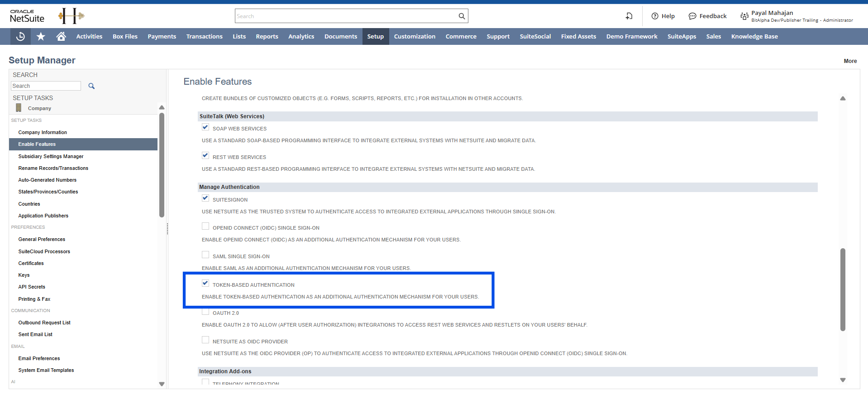Open Demo Framework menu
The image size is (868, 395).
point(632,37)
